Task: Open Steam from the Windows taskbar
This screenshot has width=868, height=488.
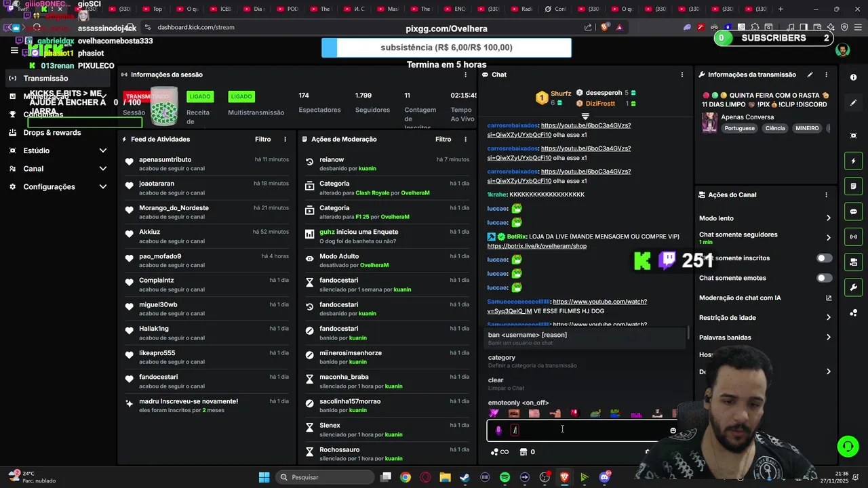Action: pos(465,477)
